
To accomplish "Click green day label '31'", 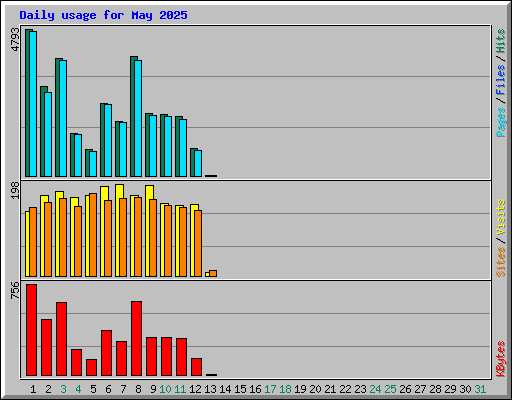I will (x=480, y=389).
